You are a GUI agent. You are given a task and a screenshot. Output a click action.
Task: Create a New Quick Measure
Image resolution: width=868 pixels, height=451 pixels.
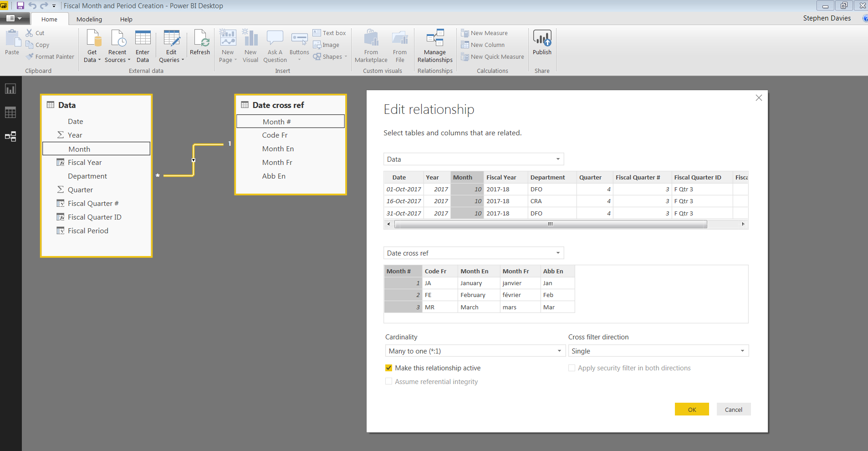pos(492,56)
